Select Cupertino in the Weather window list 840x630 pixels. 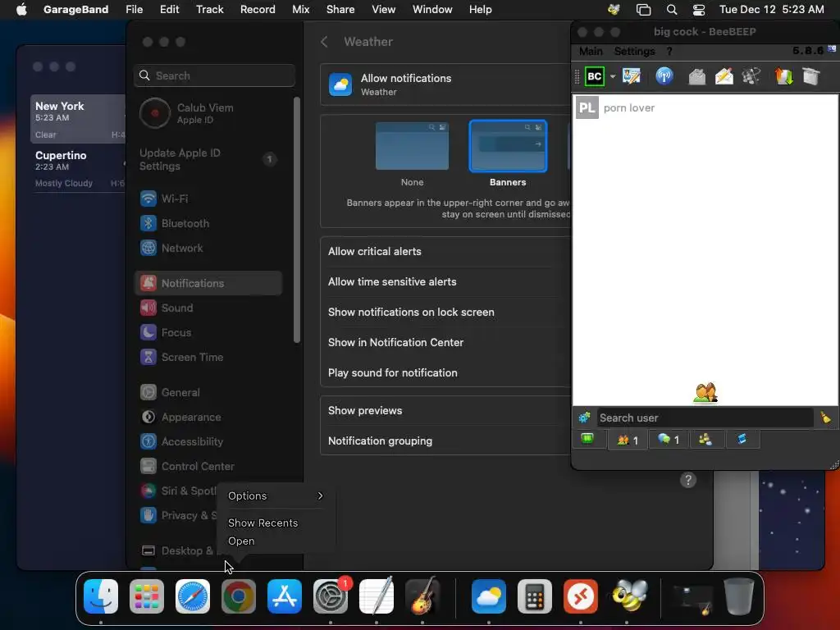(x=78, y=168)
